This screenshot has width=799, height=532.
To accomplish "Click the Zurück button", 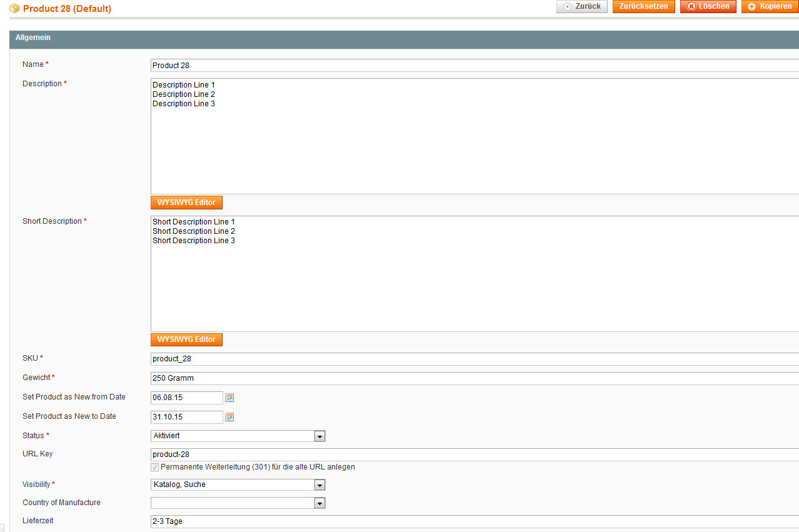I will click(x=581, y=6).
